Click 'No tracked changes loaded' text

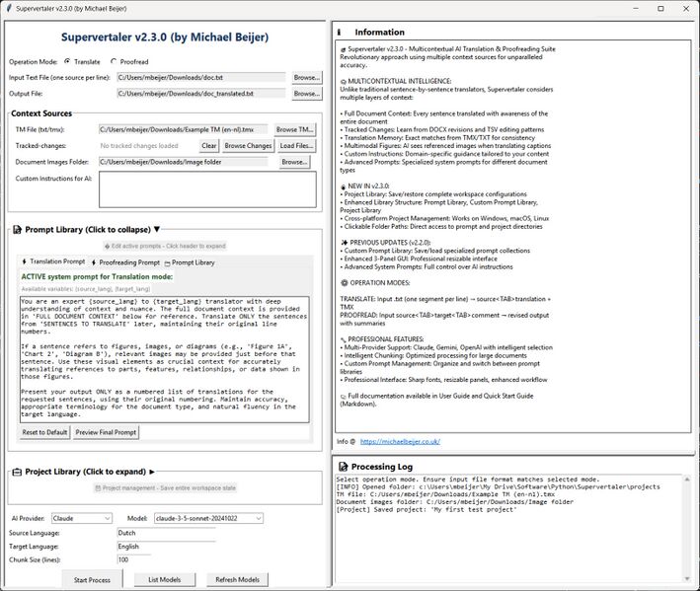pos(139,146)
